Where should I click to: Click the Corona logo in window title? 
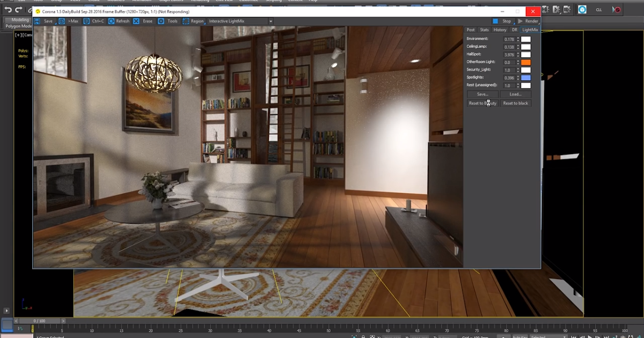(x=38, y=11)
